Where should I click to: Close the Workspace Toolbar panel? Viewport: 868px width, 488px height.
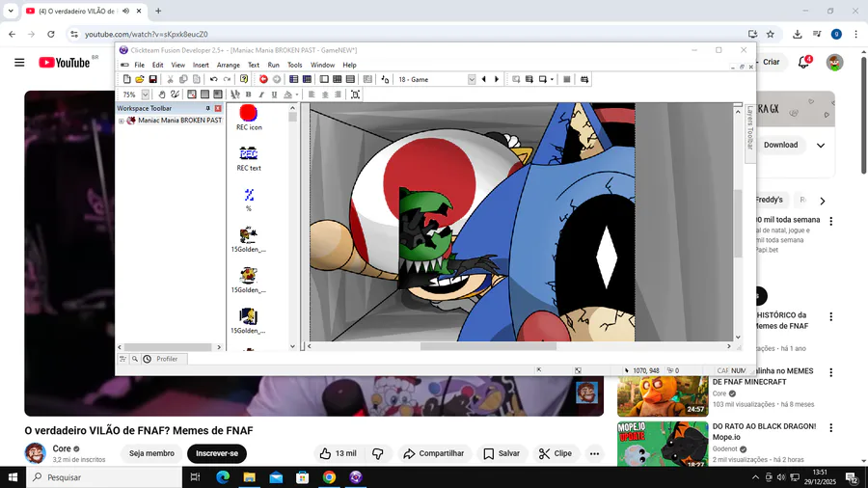[218, 108]
